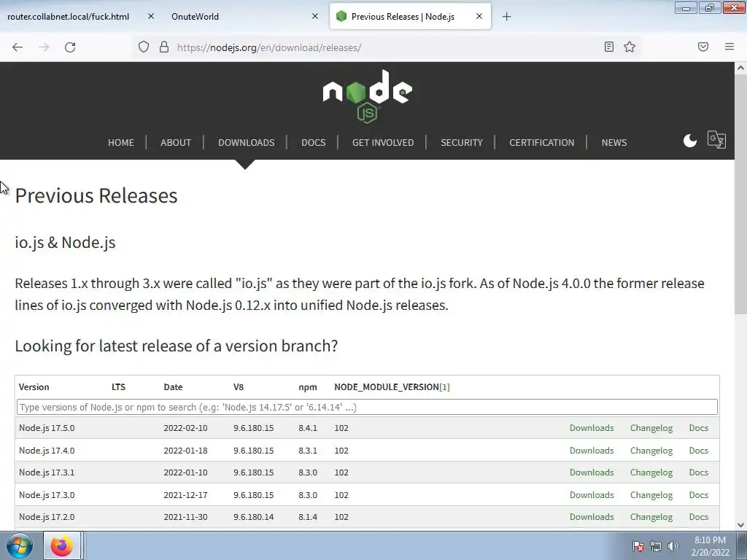747x560 pixels.
Task: Switch to the OnuteWorld tab
Action: [x=195, y=17]
